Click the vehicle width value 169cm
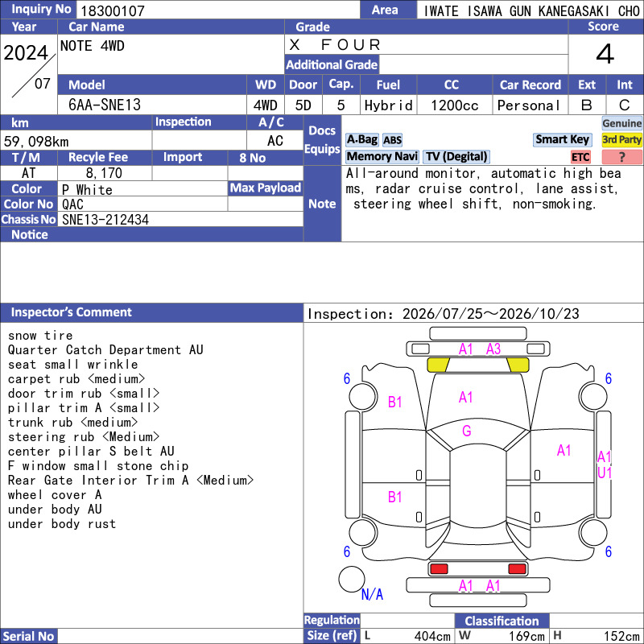Screen dimensions: 644x644 coord(527,636)
